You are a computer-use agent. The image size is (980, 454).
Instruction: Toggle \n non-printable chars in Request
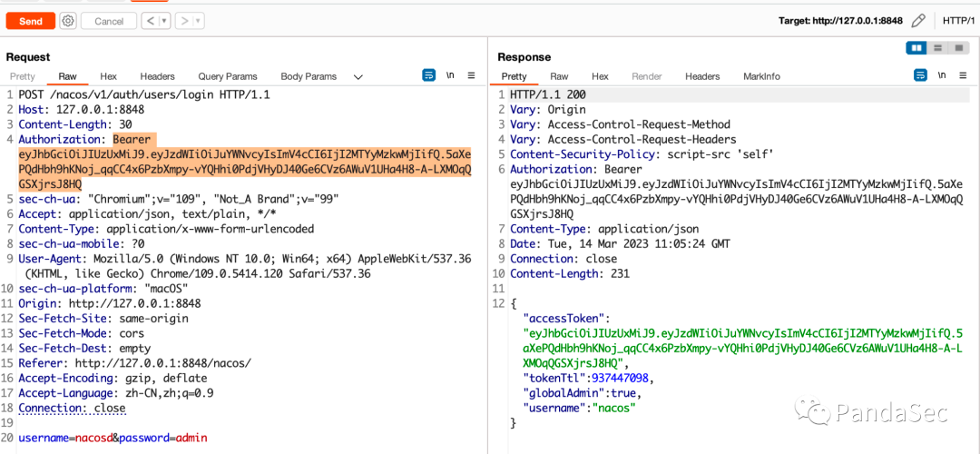click(450, 75)
